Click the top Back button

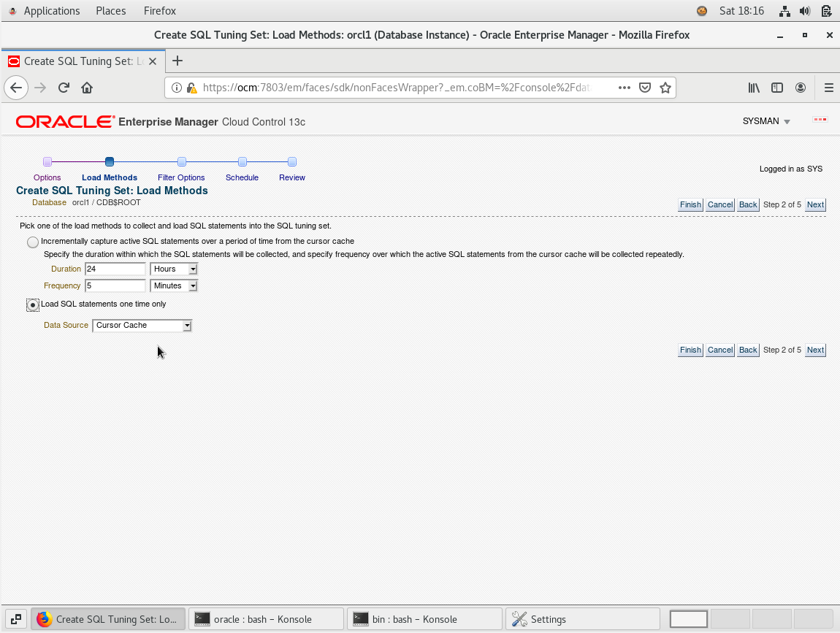(x=748, y=204)
